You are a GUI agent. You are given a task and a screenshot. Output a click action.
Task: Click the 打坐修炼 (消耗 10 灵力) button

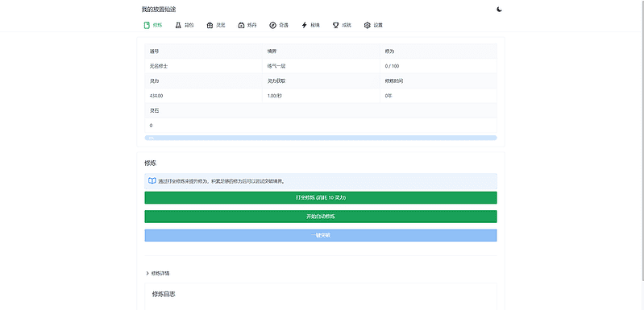pos(321,197)
